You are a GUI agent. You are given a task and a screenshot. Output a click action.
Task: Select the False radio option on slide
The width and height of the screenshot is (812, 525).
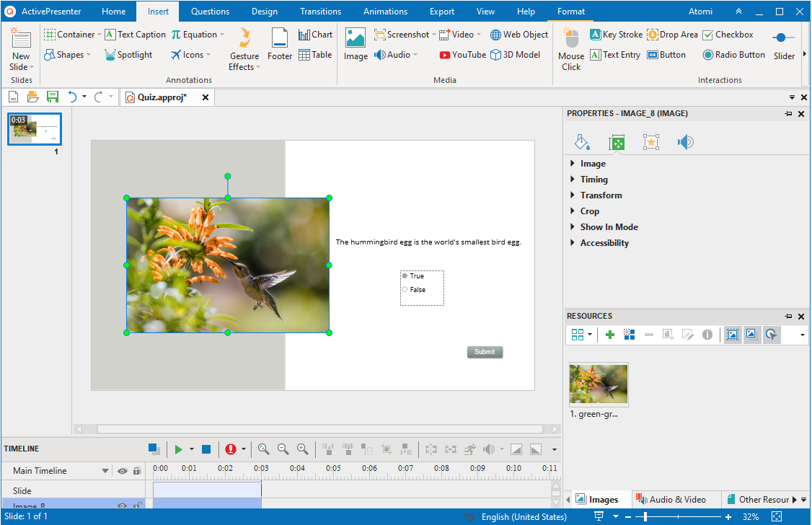[x=405, y=290]
